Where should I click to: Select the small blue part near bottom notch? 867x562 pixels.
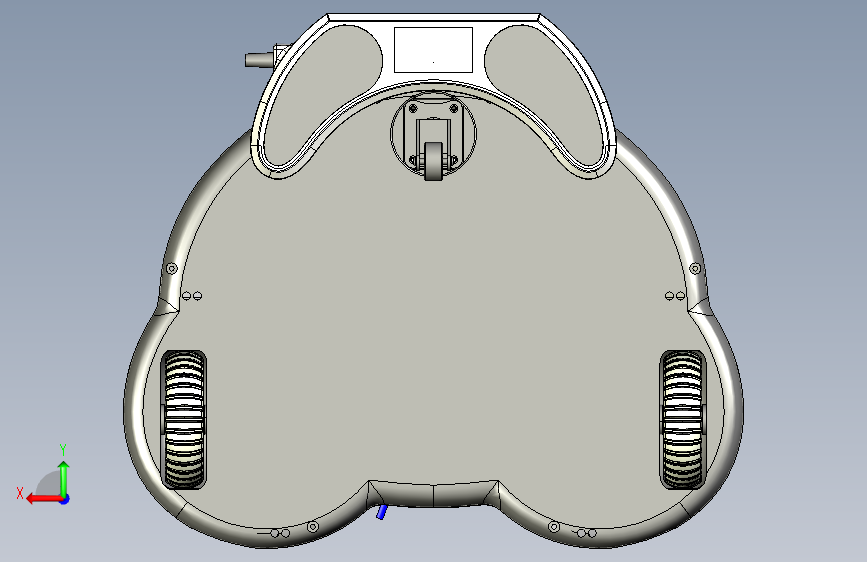382,512
